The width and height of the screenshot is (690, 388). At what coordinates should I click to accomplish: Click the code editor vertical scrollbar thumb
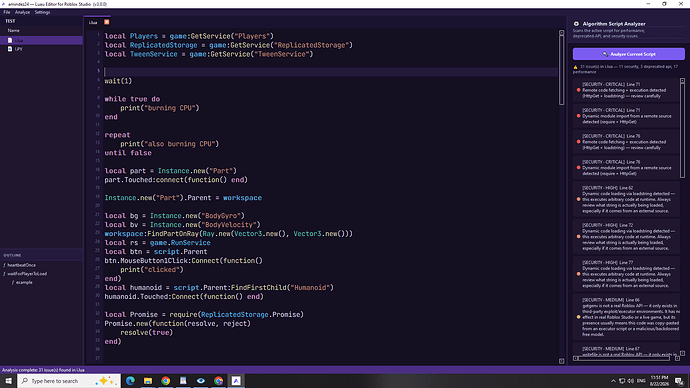point(561,70)
